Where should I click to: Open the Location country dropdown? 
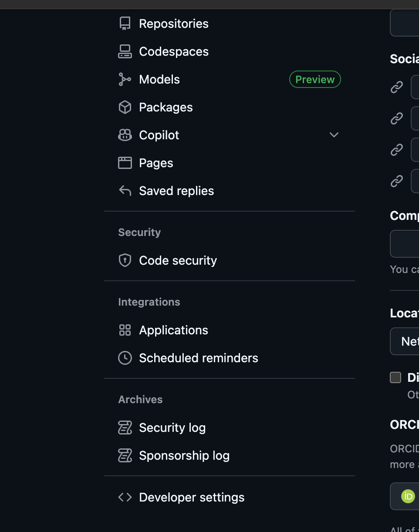[409, 341]
